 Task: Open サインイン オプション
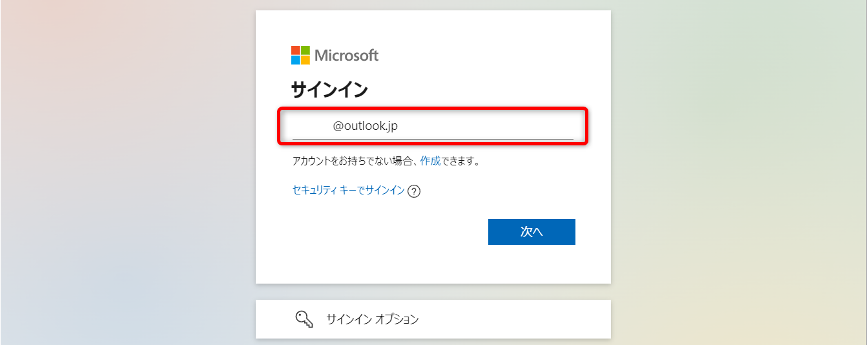[373, 319]
